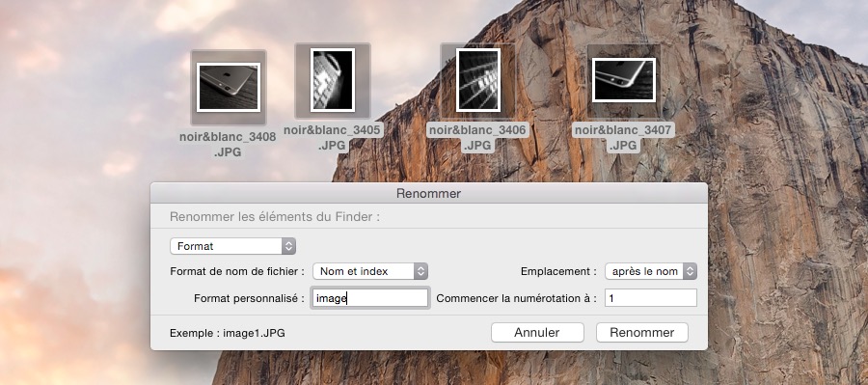
Task: Select the noir&blanc_3406.JPG thumbnail icon
Action: [x=477, y=80]
